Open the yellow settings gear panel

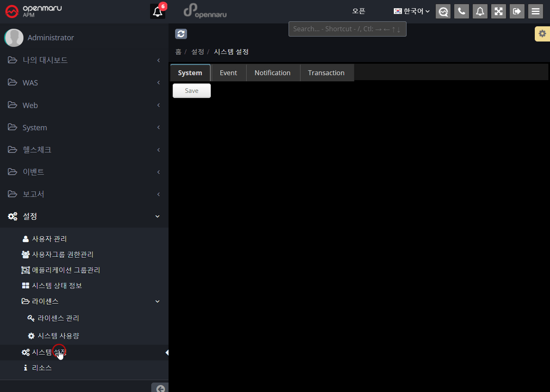(x=542, y=34)
